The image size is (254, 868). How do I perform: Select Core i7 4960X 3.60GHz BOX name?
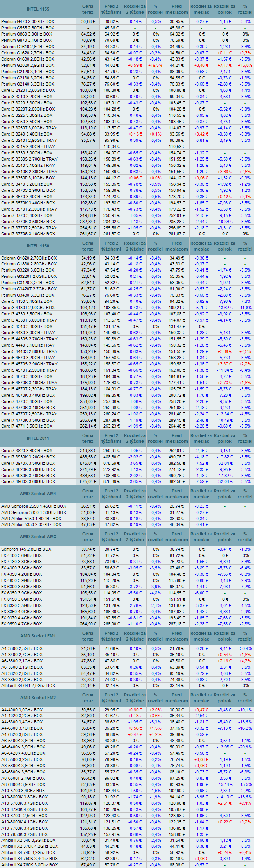(28, 481)
